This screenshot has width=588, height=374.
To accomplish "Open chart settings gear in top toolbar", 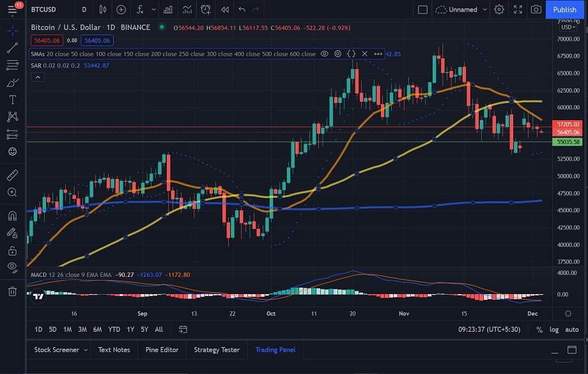I will pos(499,10).
